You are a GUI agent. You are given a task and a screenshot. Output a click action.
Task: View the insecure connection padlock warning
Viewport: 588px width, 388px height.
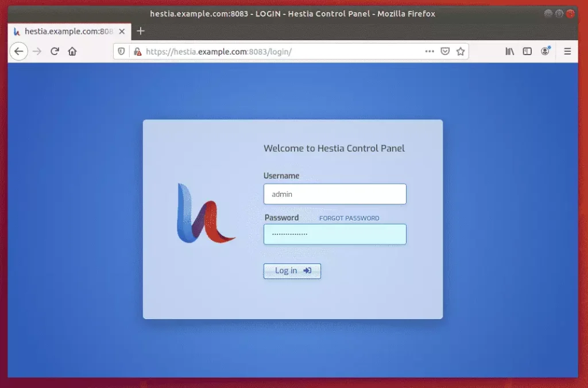click(x=138, y=51)
